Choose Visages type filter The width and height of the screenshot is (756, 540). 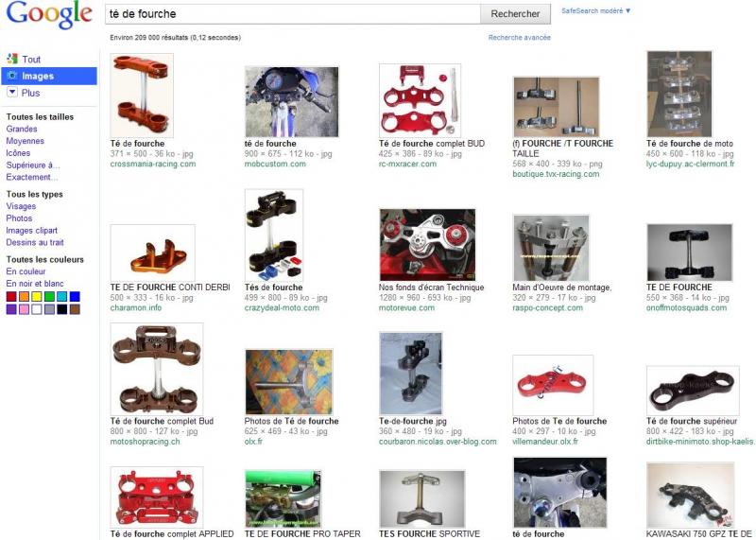(x=21, y=206)
